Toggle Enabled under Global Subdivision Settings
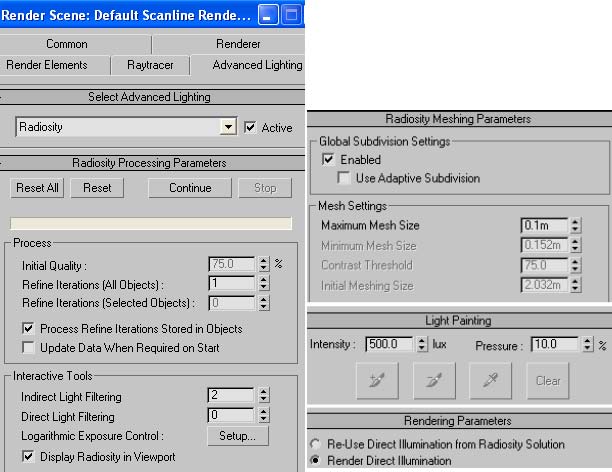The width and height of the screenshot is (612, 472). 328,159
